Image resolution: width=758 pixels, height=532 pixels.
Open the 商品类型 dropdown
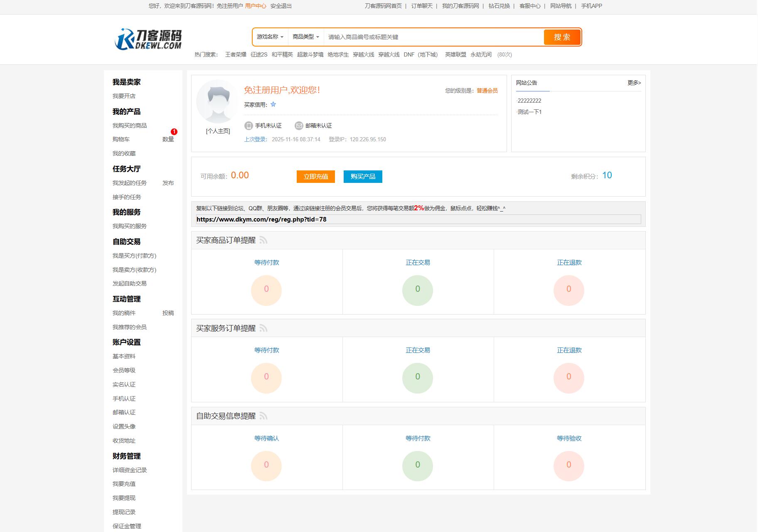305,37
